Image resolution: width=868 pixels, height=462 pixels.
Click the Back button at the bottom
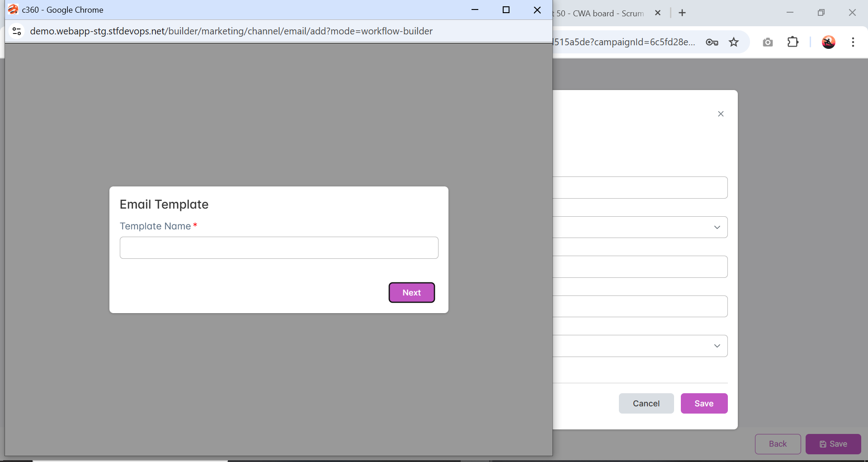tap(778, 444)
